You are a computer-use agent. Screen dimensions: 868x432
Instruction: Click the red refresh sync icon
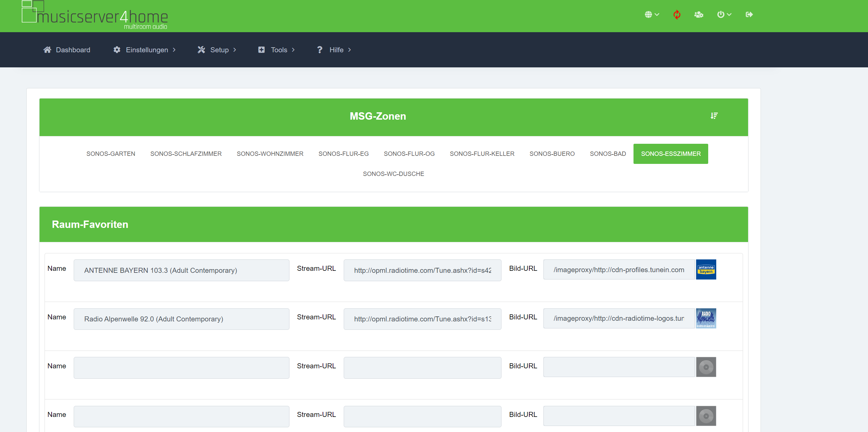[x=677, y=14]
